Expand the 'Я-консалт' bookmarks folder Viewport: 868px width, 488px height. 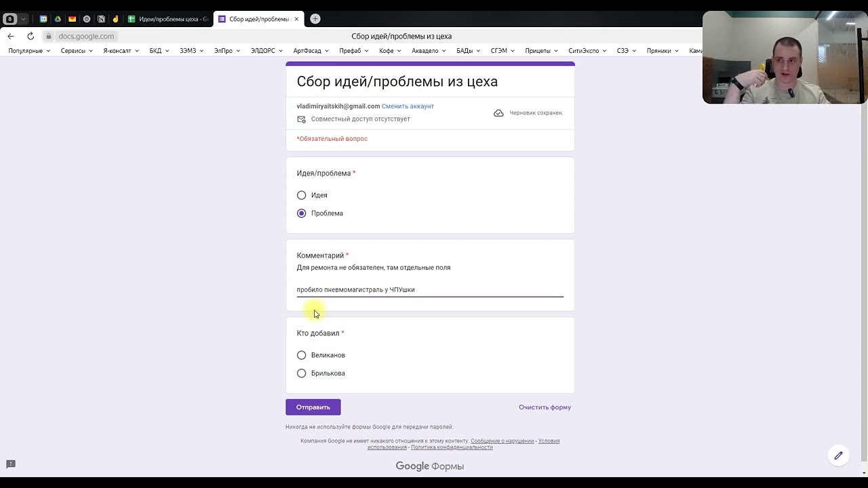point(121,51)
